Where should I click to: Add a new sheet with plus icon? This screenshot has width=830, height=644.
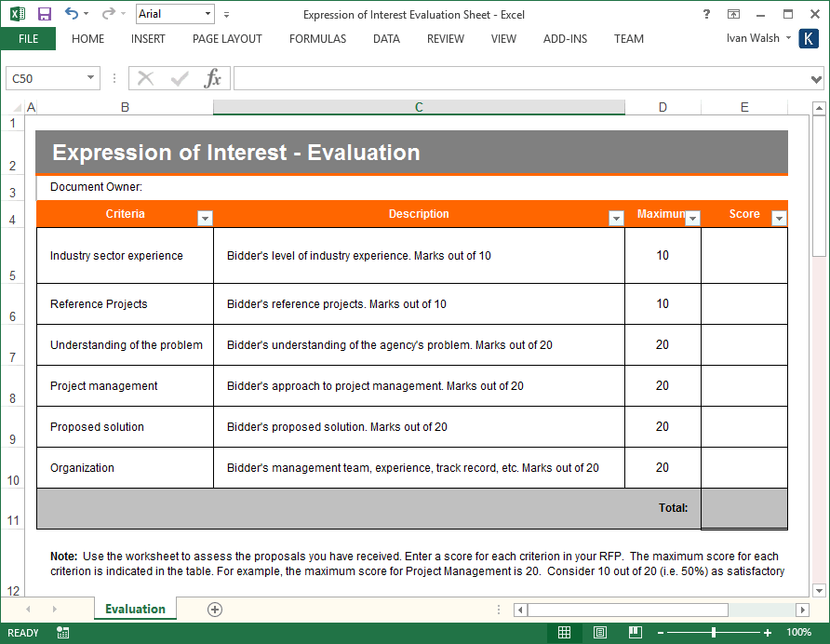tap(214, 610)
